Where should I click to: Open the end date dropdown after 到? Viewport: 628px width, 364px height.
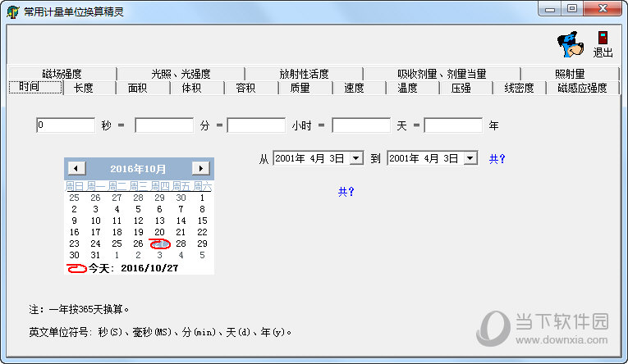point(470,158)
